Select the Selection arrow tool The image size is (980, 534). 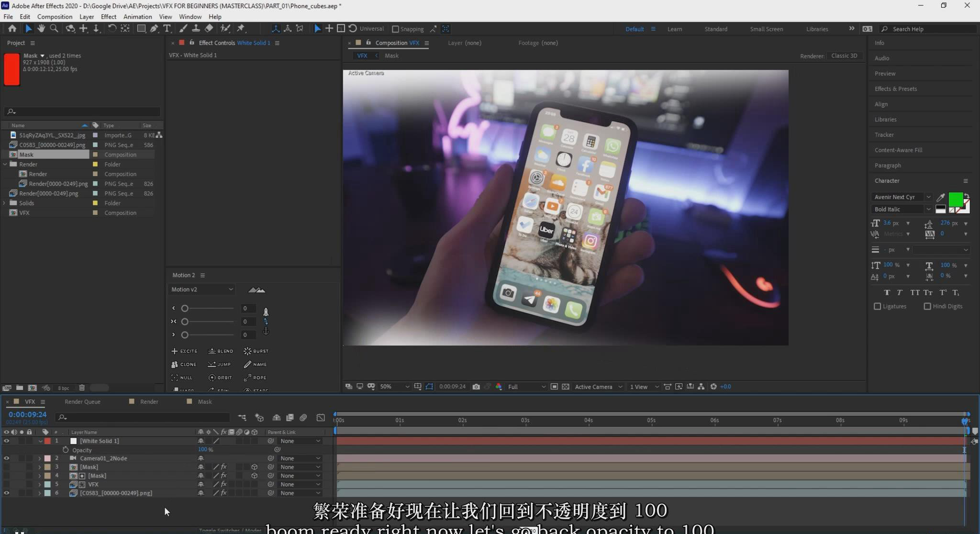click(28, 29)
